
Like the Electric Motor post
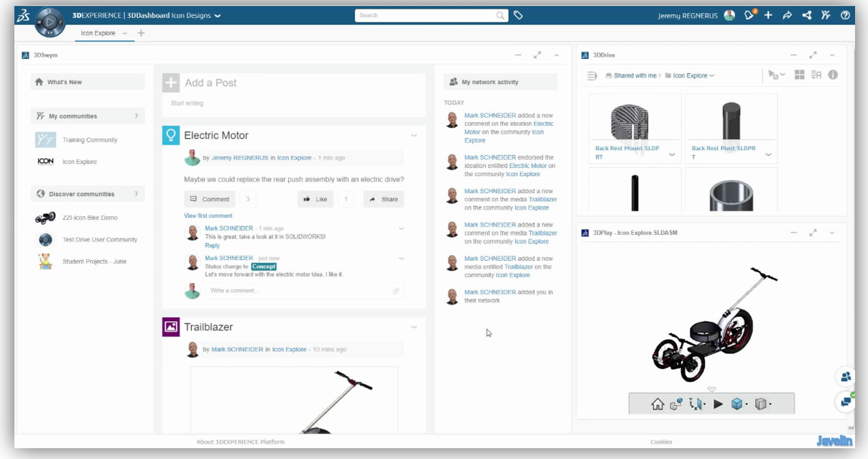coord(315,199)
